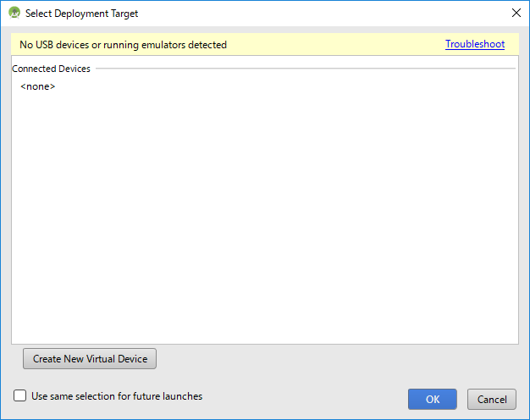This screenshot has width=530, height=420.
Task: Select the <none> entry under Connected Devices
Action: [38, 86]
